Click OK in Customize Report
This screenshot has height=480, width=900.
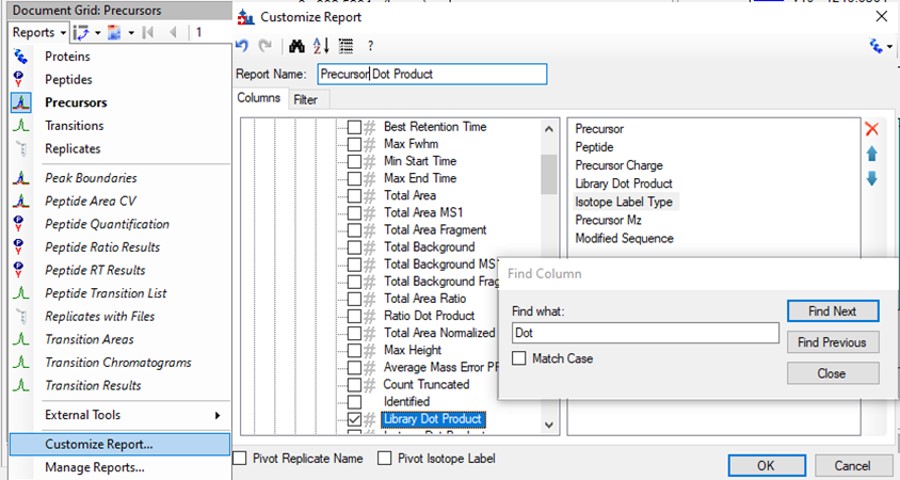pyautogui.click(x=767, y=466)
